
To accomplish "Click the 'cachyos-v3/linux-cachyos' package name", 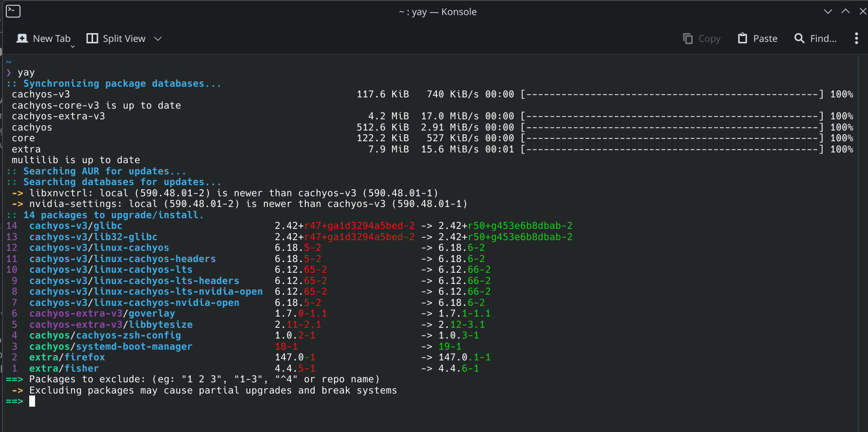I will (x=99, y=248).
